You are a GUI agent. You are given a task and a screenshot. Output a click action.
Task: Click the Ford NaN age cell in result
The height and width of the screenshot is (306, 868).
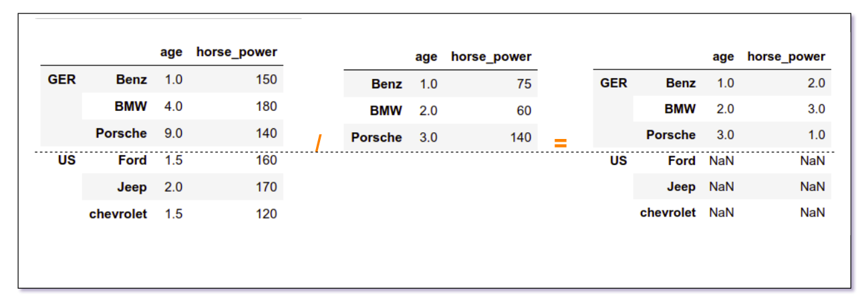coord(722,161)
